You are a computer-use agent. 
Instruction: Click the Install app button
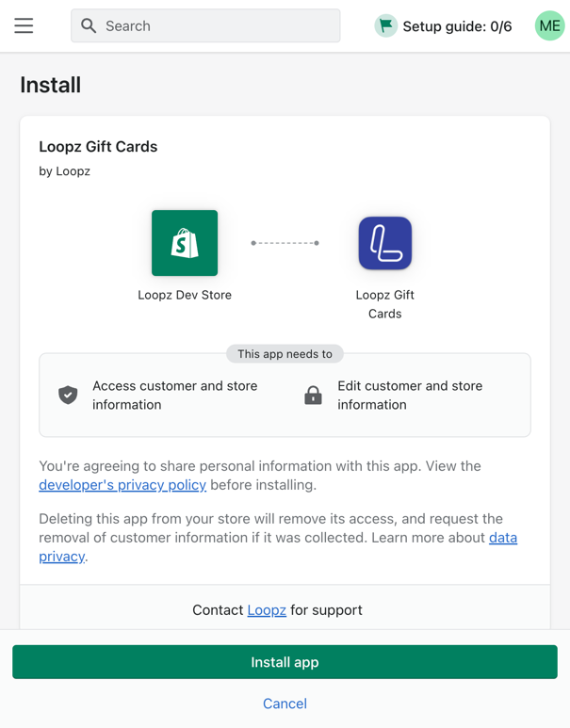pos(285,662)
